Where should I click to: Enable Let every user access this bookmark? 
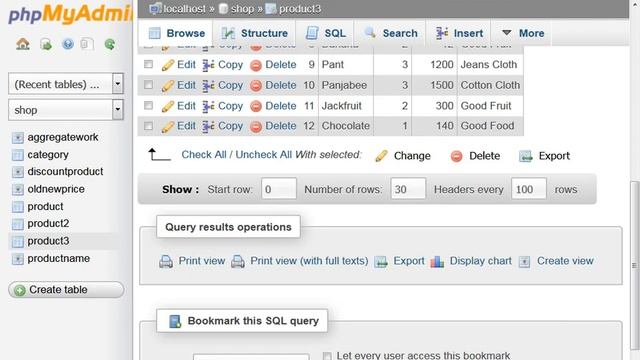click(x=327, y=356)
